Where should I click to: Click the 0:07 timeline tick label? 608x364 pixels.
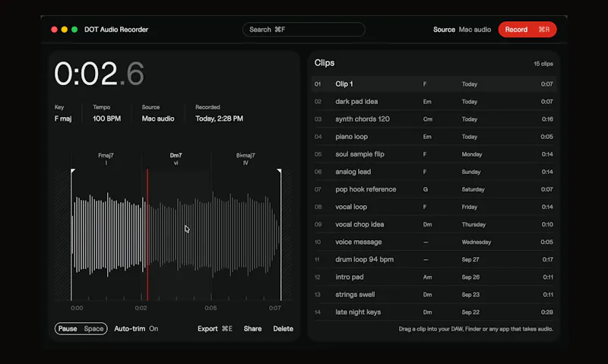[x=275, y=308]
